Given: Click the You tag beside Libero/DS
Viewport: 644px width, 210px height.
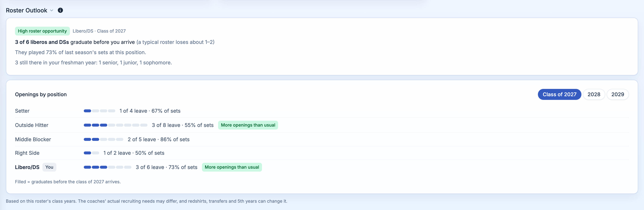Looking at the screenshot, I should tap(49, 167).
